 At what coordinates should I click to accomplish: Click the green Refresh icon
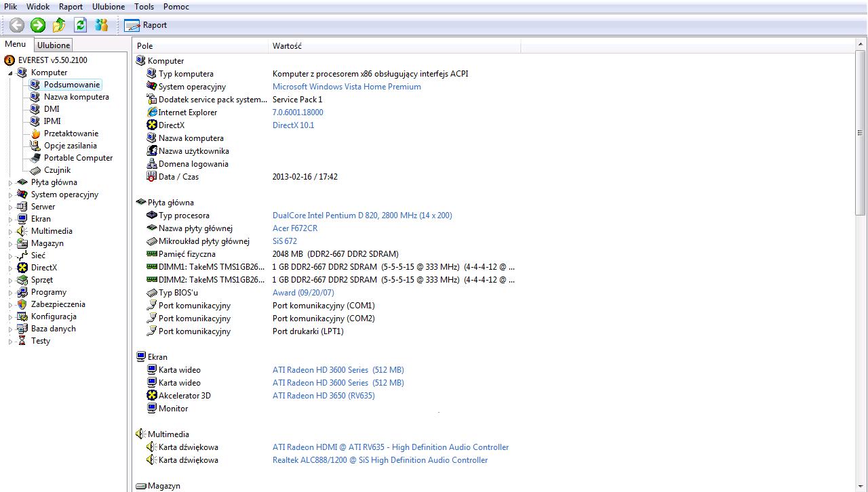click(x=80, y=25)
